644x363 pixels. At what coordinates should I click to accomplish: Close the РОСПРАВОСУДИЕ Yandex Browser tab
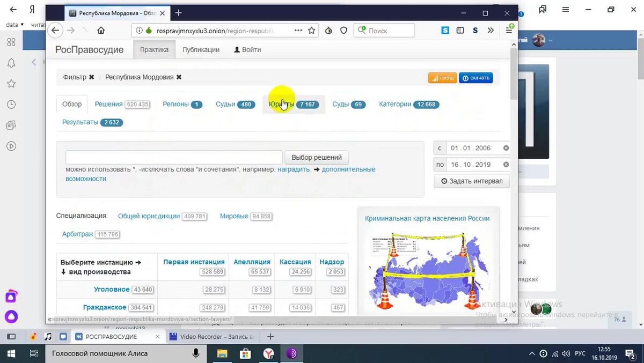[x=158, y=337]
